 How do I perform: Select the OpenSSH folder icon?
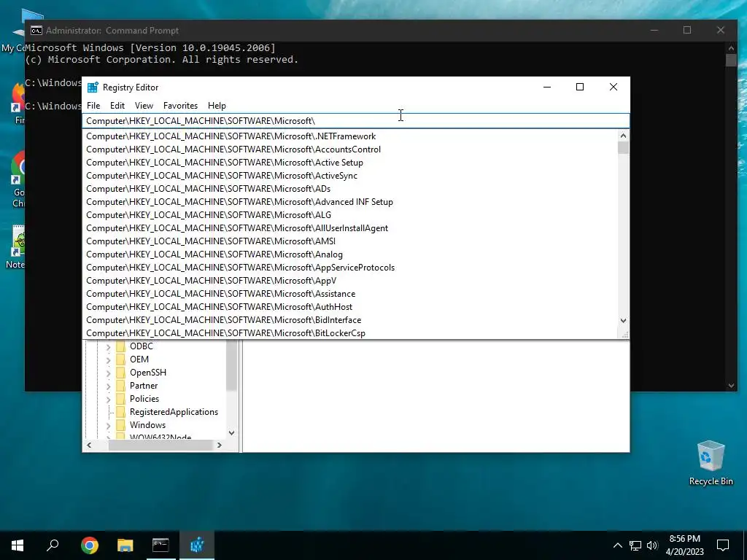tap(121, 373)
